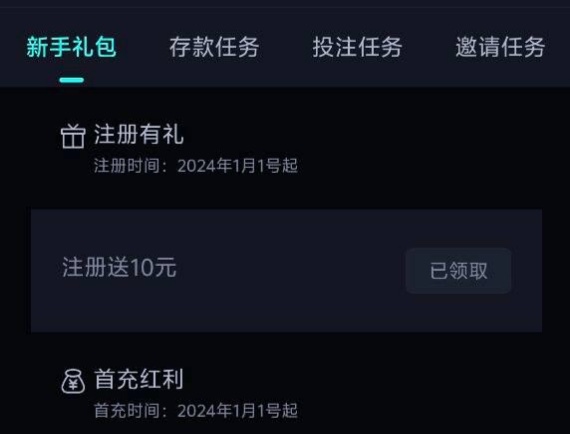The height and width of the screenshot is (434, 570).
Task: Click the 注册有礼 section heading
Action: tap(139, 134)
